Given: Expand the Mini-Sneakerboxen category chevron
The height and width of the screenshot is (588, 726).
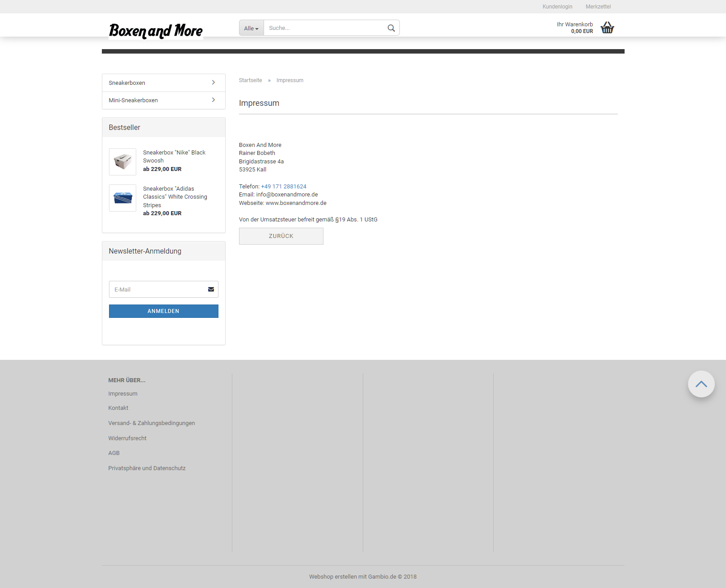Looking at the screenshot, I should (213, 100).
